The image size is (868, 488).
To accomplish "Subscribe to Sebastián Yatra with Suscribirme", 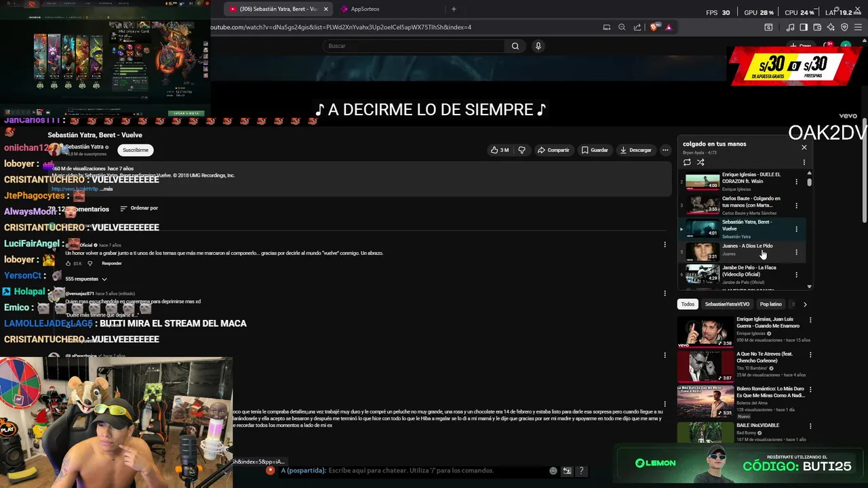I will [x=136, y=150].
